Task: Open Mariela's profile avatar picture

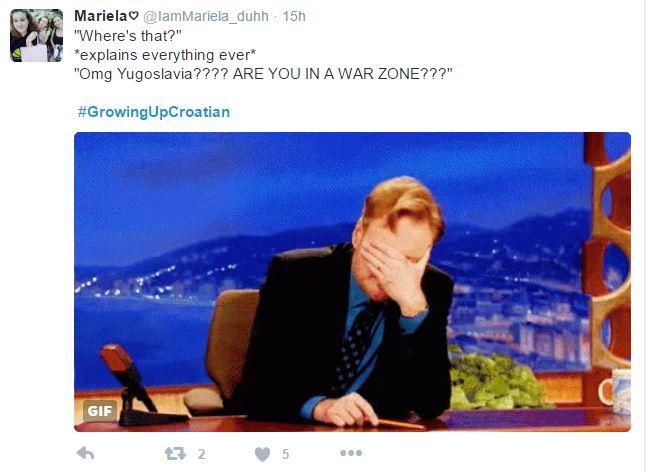Action: click(x=36, y=35)
